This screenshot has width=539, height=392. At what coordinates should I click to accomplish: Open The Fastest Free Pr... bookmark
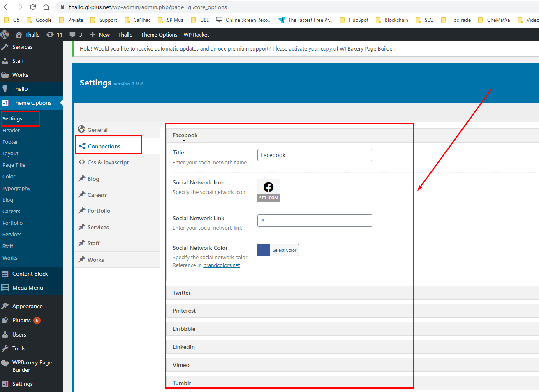(x=305, y=20)
